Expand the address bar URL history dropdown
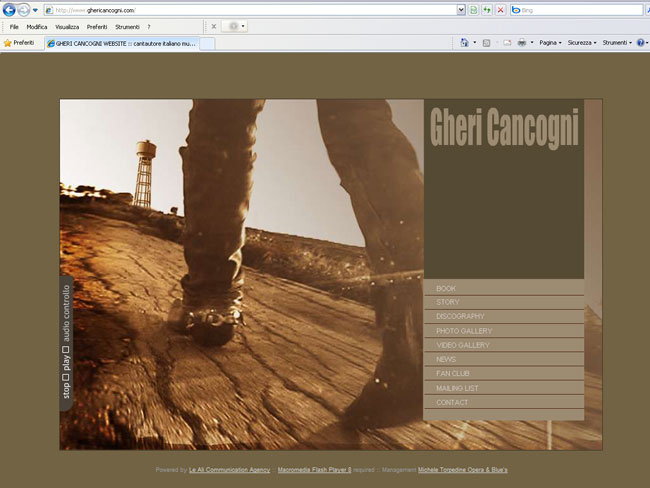Viewport: 650px width, 488px height. tap(461, 10)
